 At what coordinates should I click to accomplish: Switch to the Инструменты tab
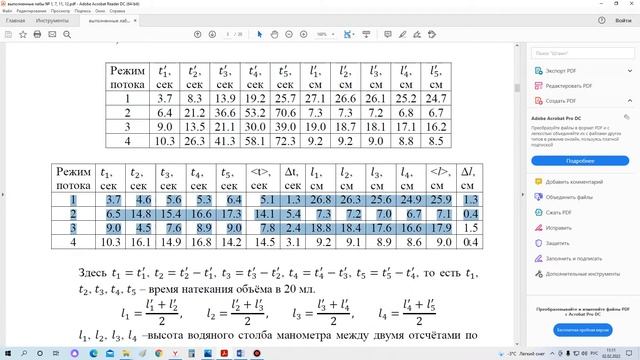click(x=52, y=20)
